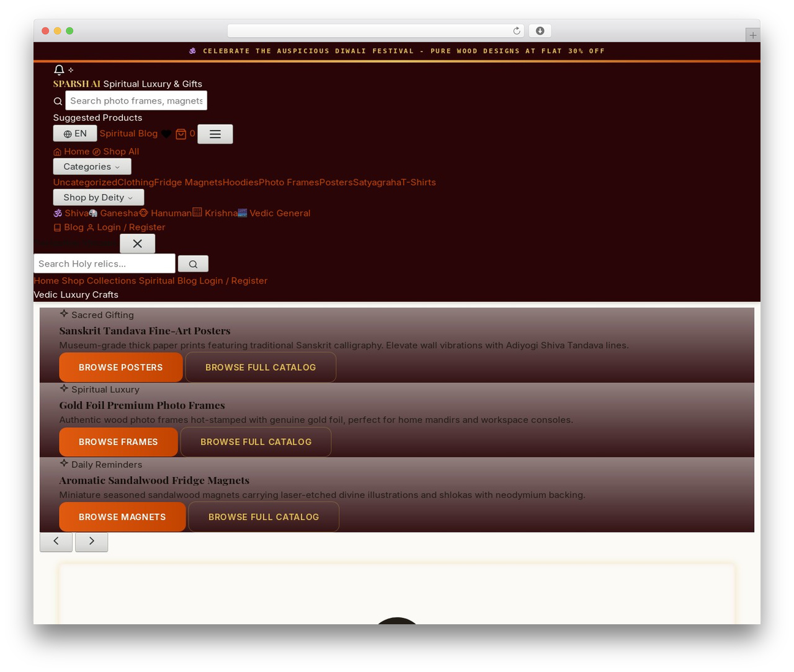Open T-Shirts category
794x672 pixels.
point(418,182)
